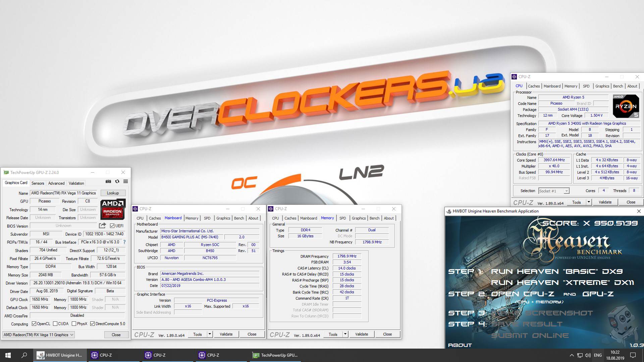Click Validate in CPU-Z Memory window
Image resolution: width=644 pixels, height=362 pixels.
[x=362, y=334]
